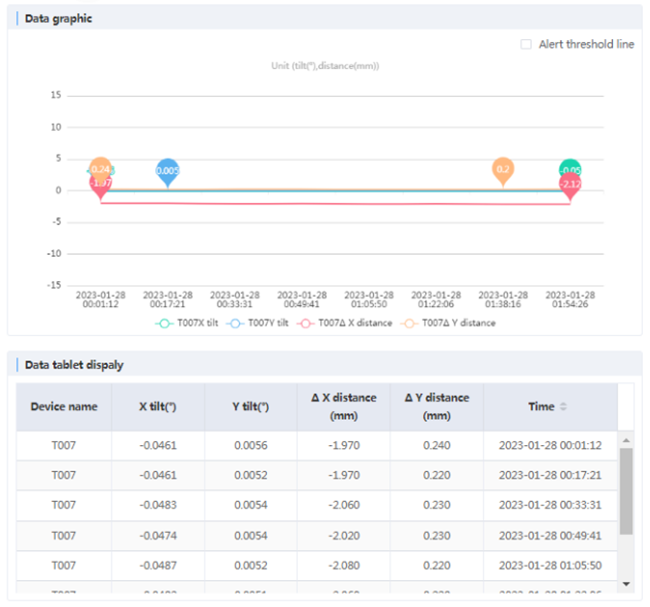The image size is (650, 607).
Task: Click Δ X distance value -2.080
Action: tap(344, 566)
